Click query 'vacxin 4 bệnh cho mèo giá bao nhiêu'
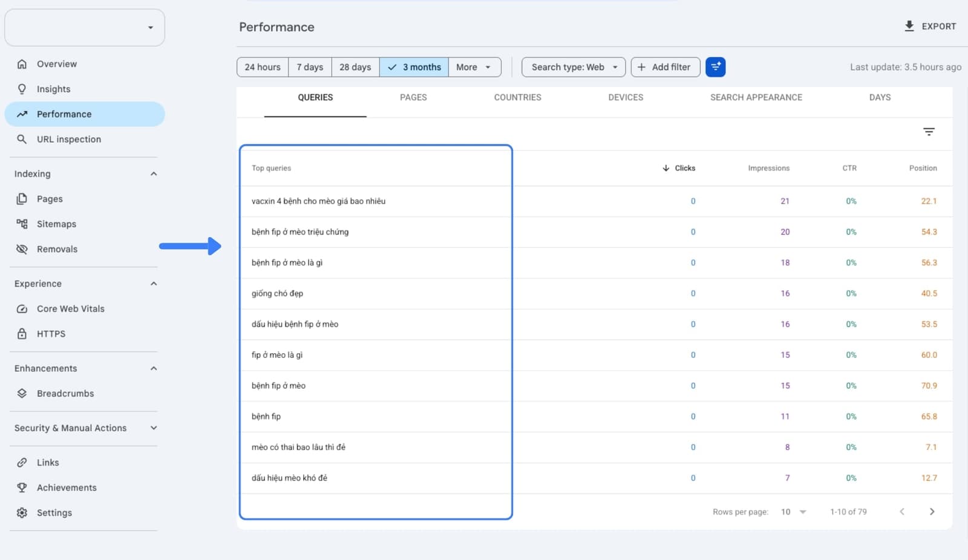 (318, 201)
